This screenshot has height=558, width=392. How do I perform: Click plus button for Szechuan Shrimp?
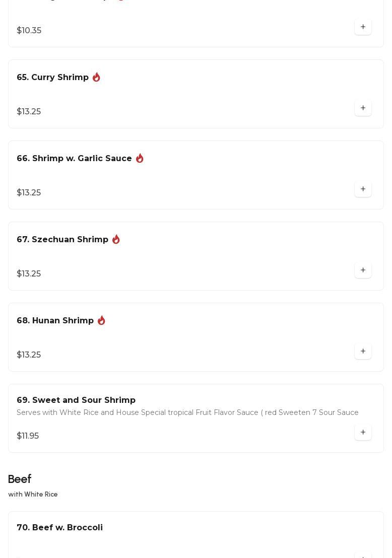[x=363, y=270]
